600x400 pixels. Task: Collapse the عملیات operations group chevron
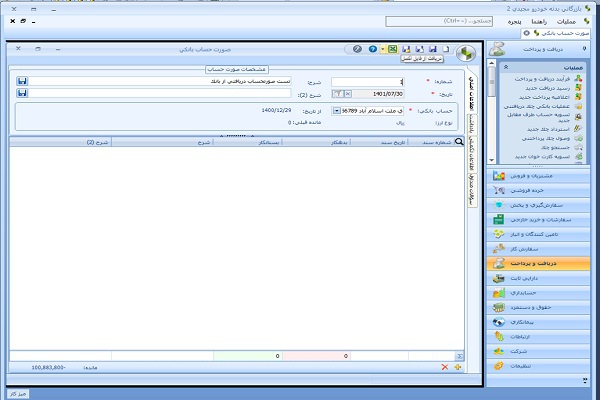coord(505,67)
